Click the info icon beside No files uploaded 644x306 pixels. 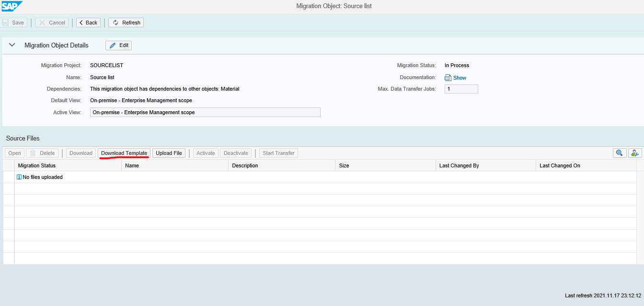coord(20,177)
